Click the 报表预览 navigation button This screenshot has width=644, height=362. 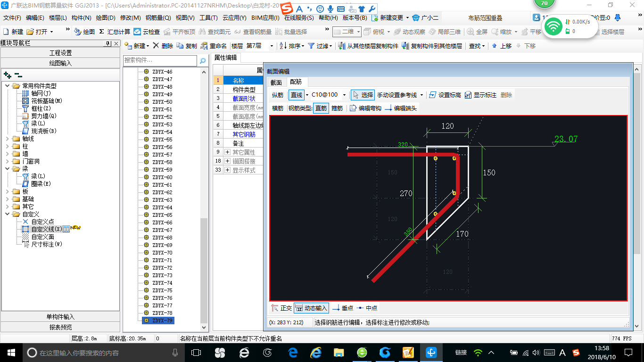[x=60, y=327]
